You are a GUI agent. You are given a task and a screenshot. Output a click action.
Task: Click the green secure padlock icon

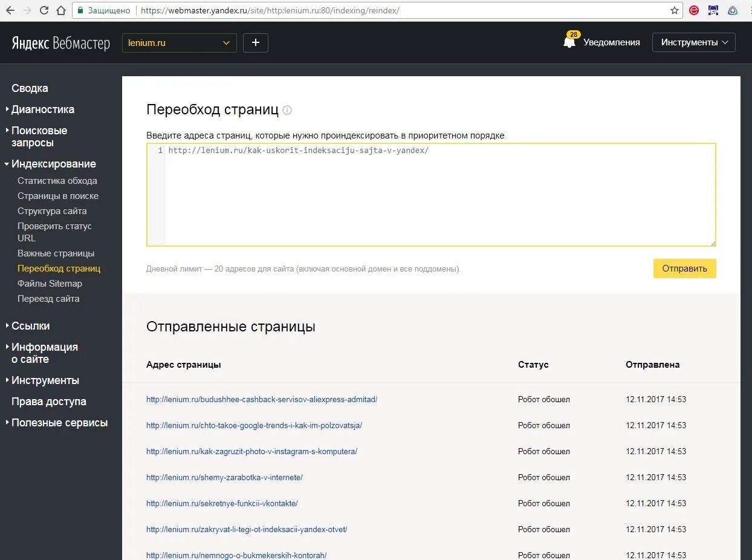click(80, 10)
